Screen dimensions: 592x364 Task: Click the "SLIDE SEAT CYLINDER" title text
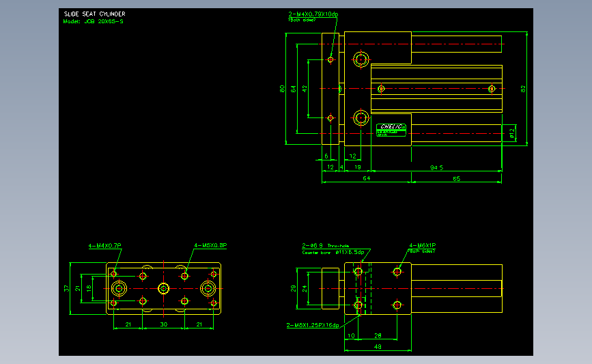(x=94, y=14)
